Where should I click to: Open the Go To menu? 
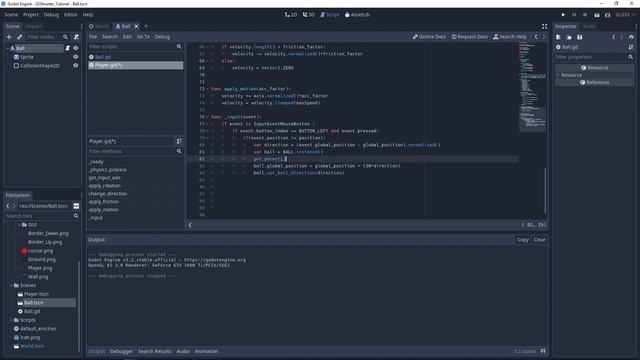(143, 37)
